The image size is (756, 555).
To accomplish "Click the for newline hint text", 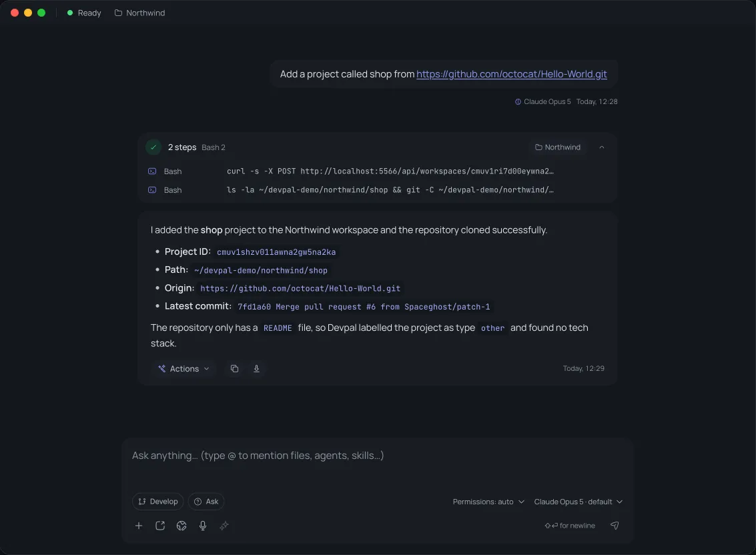I will (570, 526).
